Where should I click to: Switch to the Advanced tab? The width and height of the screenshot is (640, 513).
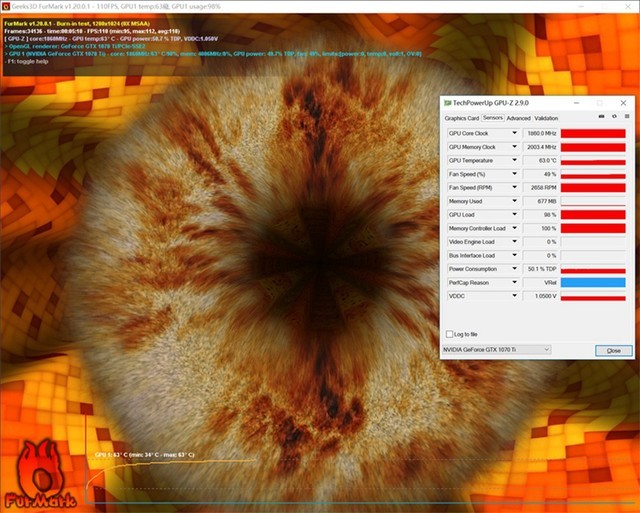coord(518,118)
